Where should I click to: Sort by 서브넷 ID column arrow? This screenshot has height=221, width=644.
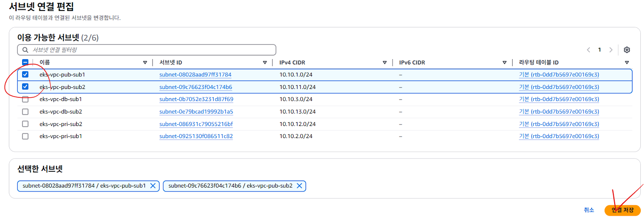(x=265, y=62)
